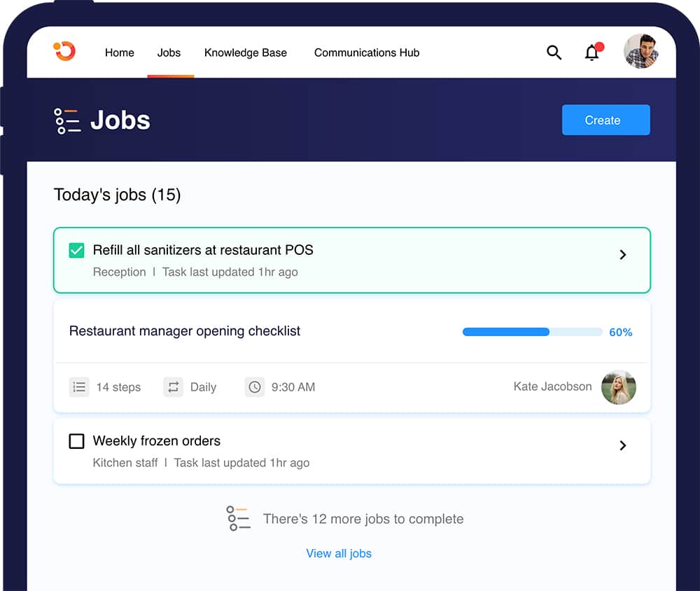Click the orange app logo
The height and width of the screenshot is (591, 700).
(x=64, y=51)
